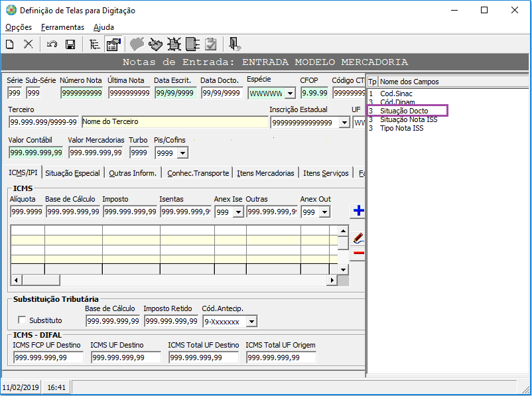Open the Ferramentas menu
This screenshot has height=396, width=532.
coord(63,27)
